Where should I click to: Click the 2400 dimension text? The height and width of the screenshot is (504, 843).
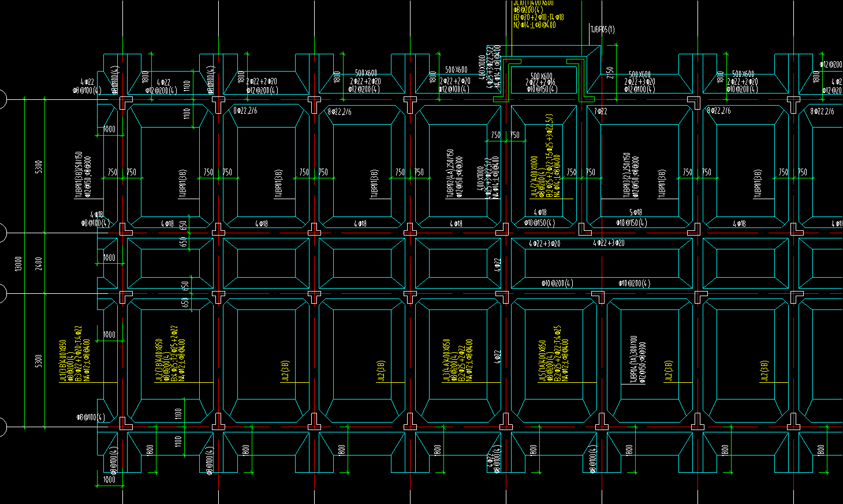[x=39, y=263]
